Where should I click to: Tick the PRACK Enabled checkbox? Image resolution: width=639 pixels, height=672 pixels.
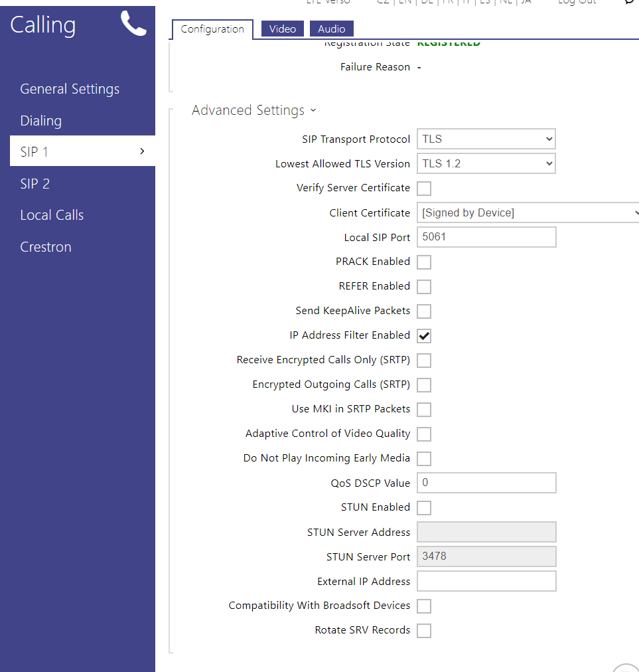coord(424,262)
